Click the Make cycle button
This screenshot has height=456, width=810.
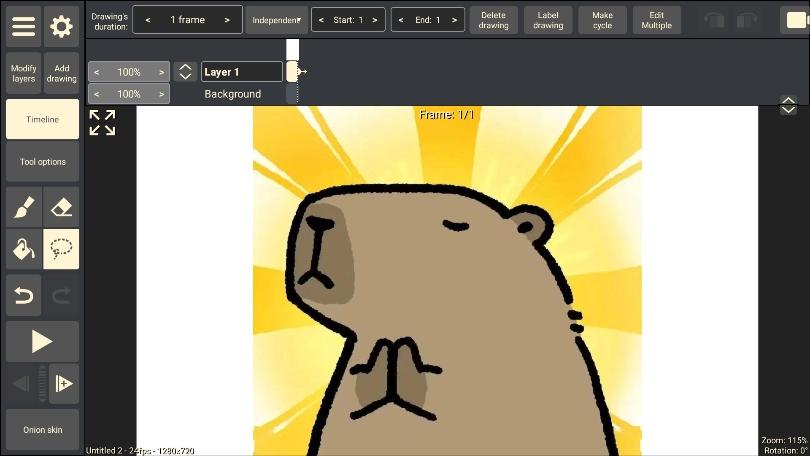click(x=602, y=20)
